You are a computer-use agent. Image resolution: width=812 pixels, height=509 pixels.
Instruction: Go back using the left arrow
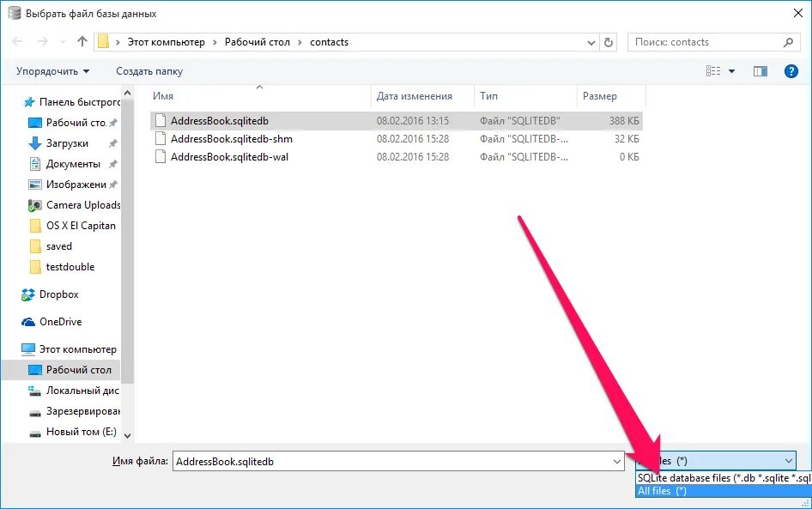coord(17,42)
